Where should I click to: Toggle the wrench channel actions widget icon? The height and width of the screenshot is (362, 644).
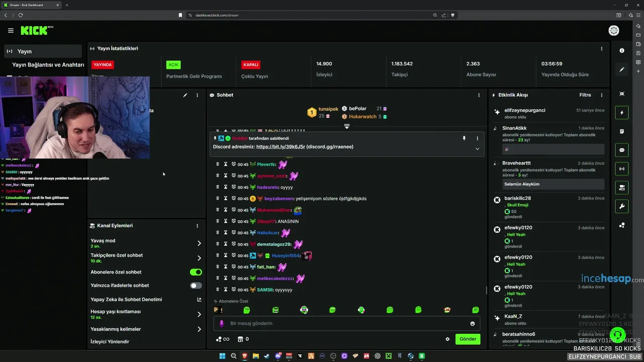pyautogui.click(x=622, y=207)
